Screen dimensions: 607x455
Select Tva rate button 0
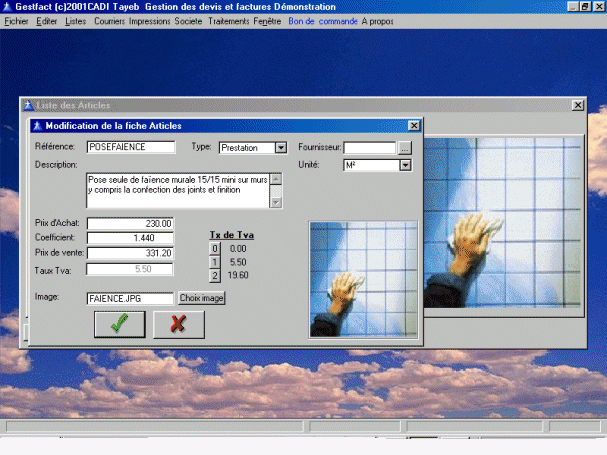click(213, 247)
